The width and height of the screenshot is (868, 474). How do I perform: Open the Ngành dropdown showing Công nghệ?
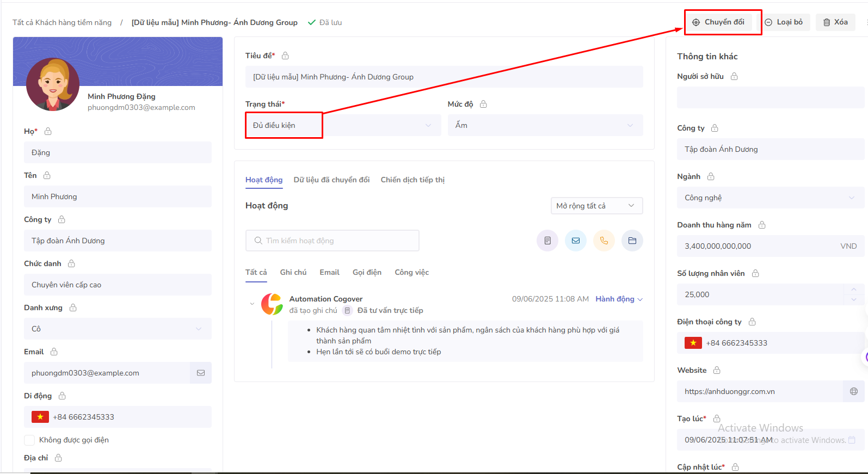pyautogui.click(x=771, y=198)
